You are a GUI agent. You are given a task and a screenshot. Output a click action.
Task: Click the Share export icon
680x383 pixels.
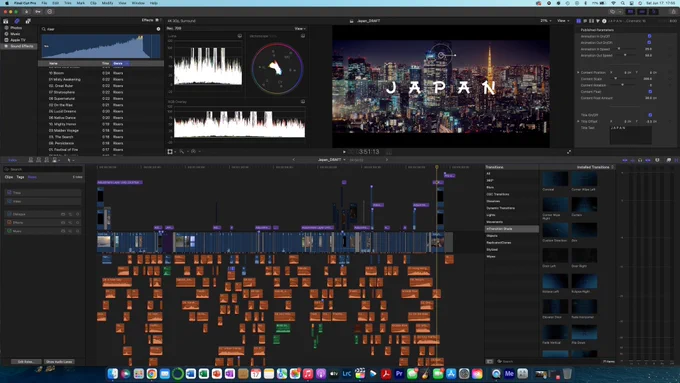tap(673, 12)
